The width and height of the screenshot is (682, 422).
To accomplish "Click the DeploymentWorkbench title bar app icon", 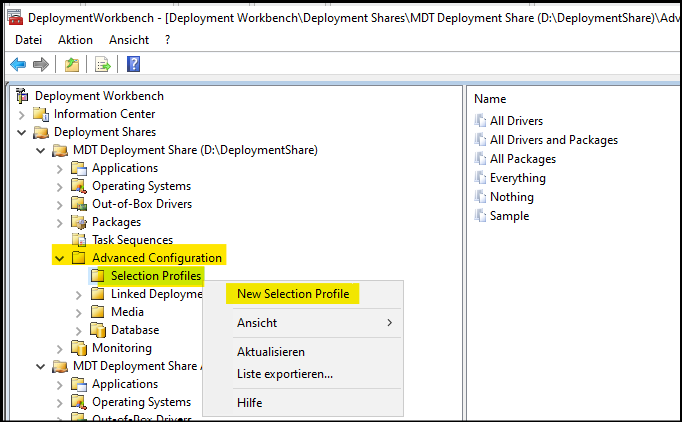I will [15, 17].
